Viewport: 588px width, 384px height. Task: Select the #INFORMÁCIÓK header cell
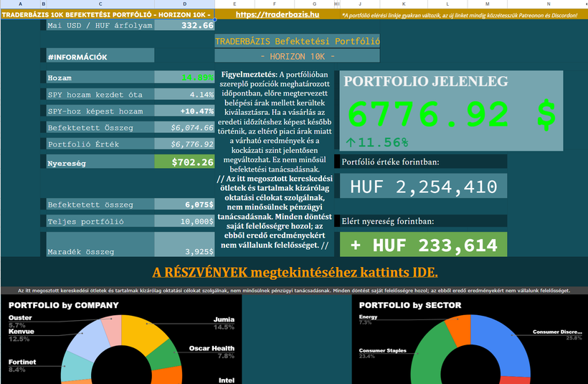(100, 55)
